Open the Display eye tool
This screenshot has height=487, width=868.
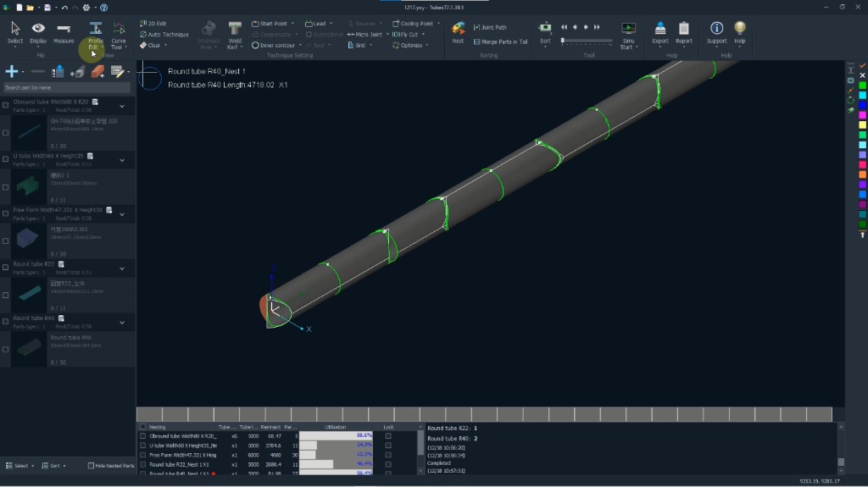point(38,33)
